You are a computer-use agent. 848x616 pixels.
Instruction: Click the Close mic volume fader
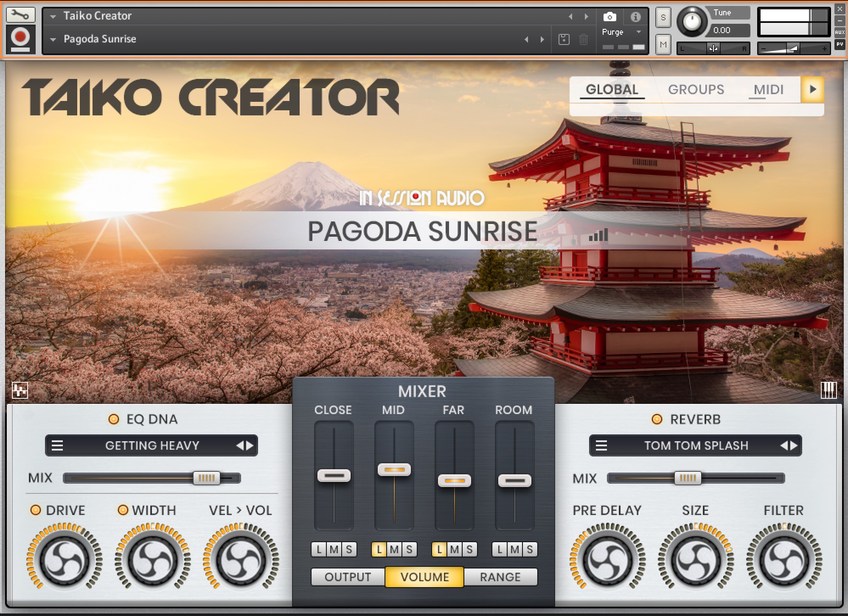pyautogui.click(x=334, y=476)
